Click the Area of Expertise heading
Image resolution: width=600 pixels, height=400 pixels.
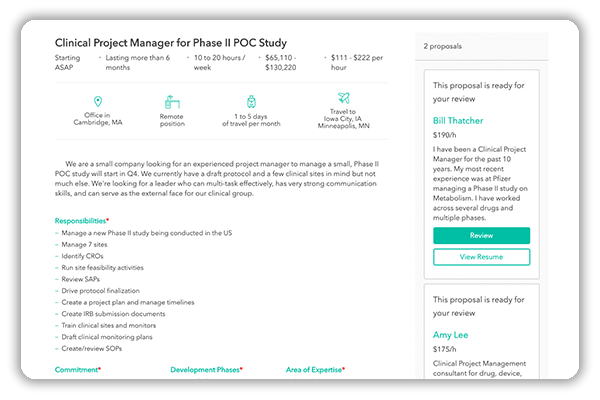click(315, 370)
